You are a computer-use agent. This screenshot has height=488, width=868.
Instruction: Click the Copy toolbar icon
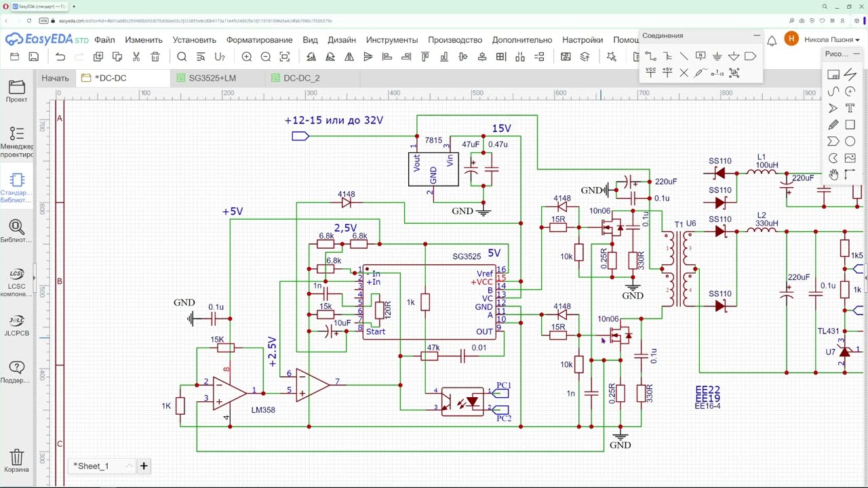click(98, 57)
